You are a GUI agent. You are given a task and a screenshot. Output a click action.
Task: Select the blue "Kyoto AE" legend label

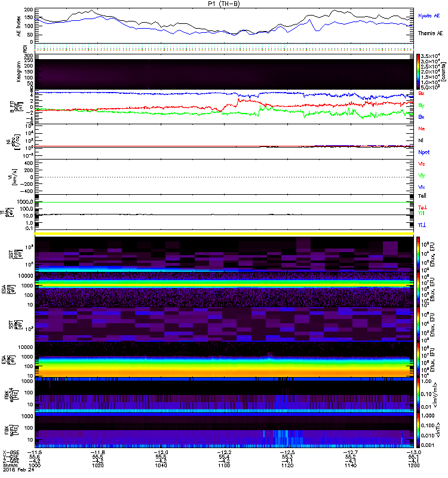pos(429,16)
